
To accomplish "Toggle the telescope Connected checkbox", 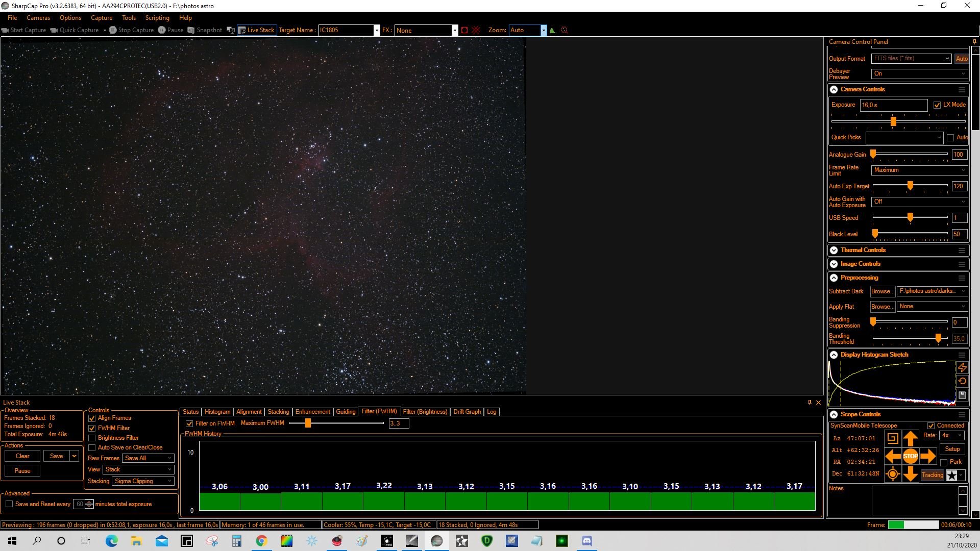I will (931, 426).
